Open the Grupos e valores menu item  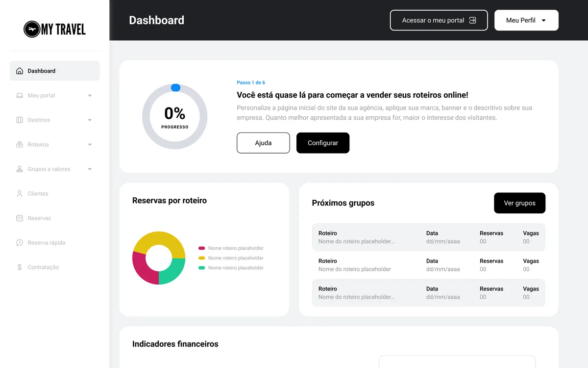click(55, 169)
